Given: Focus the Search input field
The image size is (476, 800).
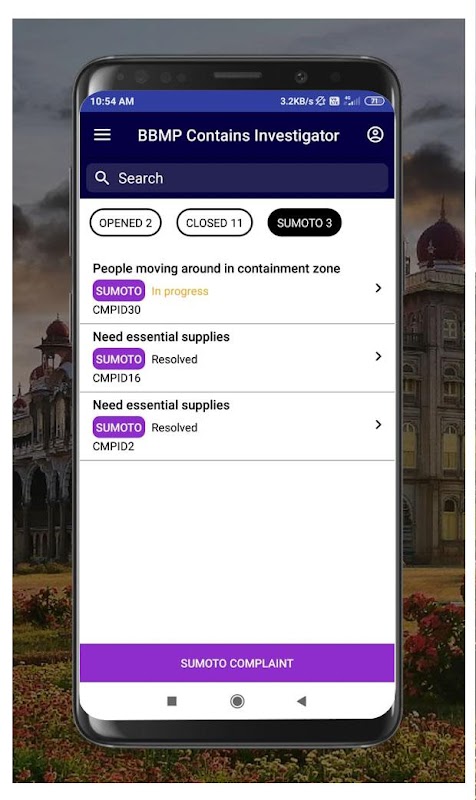Looking at the screenshot, I should pyautogui.click(x=237, y=178).
